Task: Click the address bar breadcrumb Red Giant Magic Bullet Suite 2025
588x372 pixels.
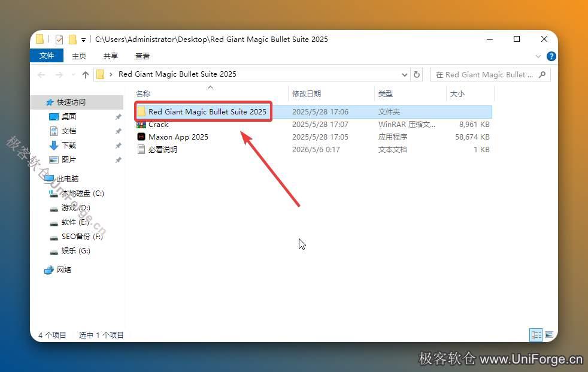Action: pyautogui.click(x=177, y=74)
